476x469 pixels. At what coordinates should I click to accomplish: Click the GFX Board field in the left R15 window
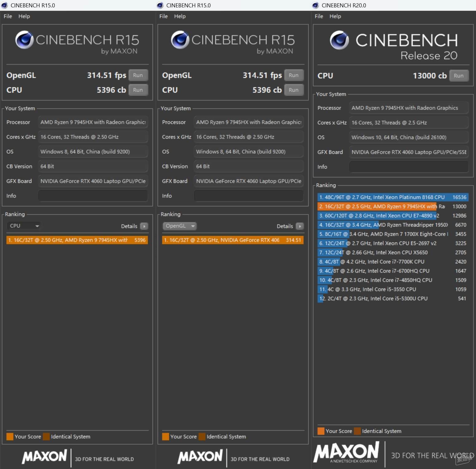[93, 181]
